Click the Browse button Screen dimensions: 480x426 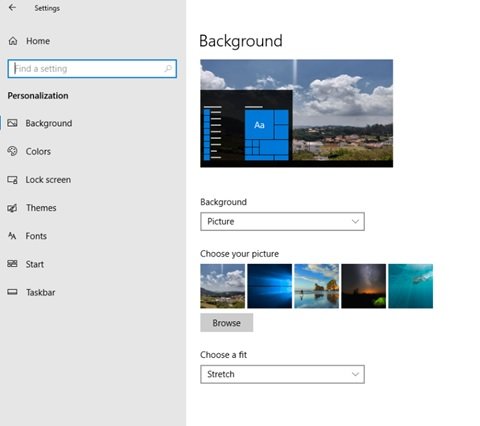point(227,323)
